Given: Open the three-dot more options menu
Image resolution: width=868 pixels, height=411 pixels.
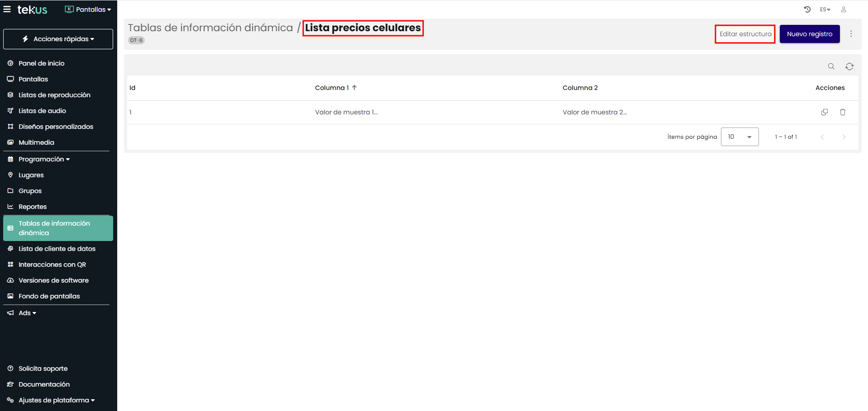Looking at the screenshot, I should coord(851,34).
